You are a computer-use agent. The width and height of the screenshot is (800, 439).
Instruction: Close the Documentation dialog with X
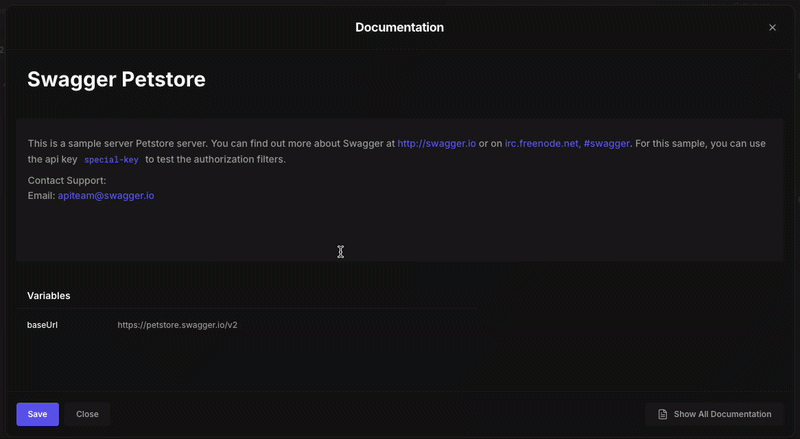(772, 28)
